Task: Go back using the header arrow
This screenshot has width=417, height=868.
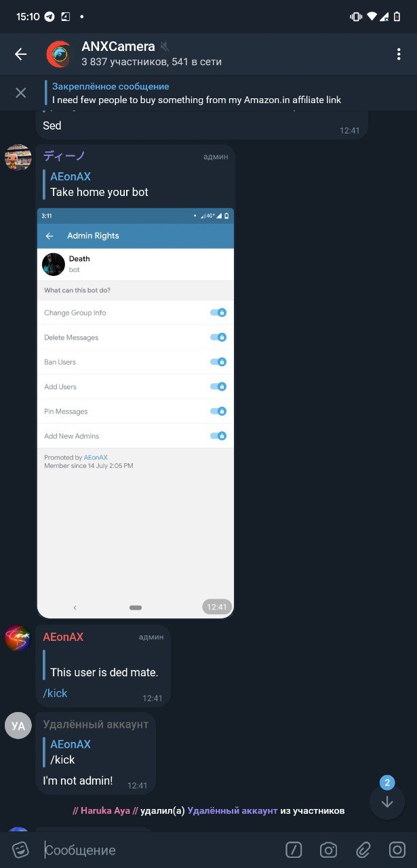Action: pos(21,54)
